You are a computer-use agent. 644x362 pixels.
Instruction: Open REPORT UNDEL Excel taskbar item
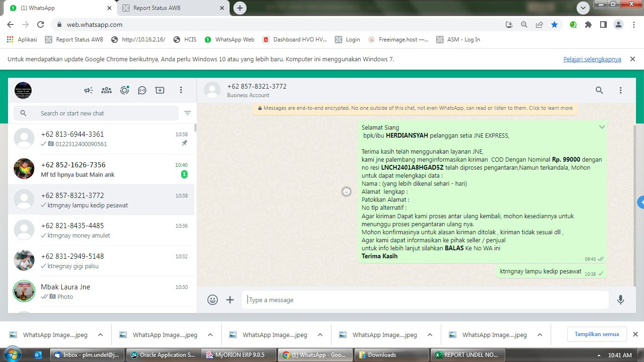tap(467, 355)
